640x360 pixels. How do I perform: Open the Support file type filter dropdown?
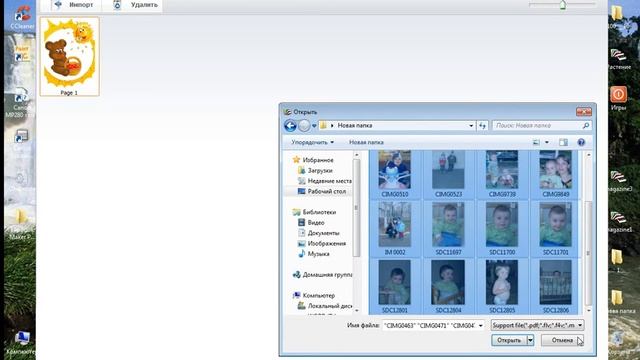(537, 325)
